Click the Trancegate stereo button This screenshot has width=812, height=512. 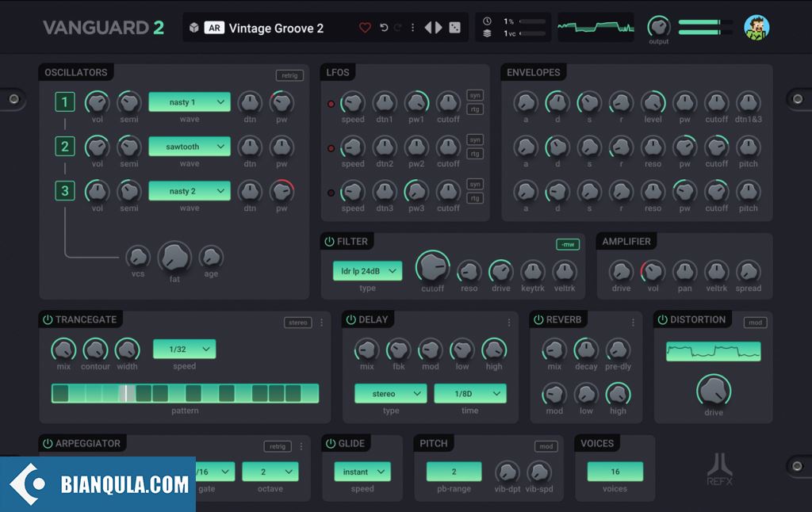point(298,323)
